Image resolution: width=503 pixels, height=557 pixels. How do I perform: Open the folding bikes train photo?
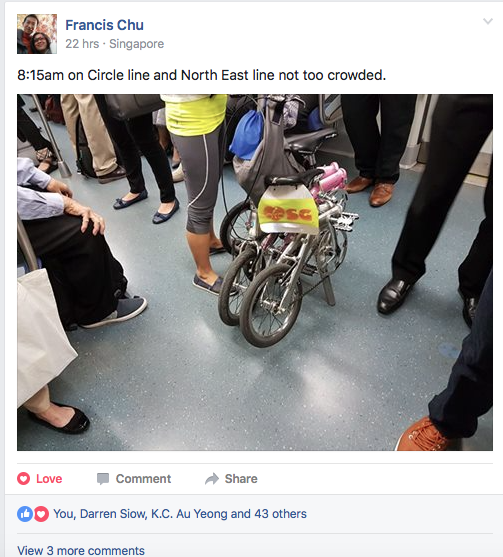click(255, 272)
